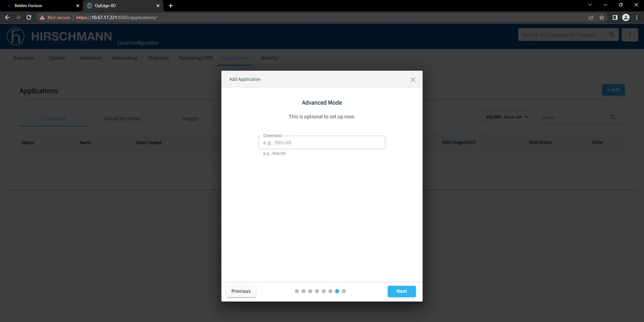Open the tab search chevron
644x322 pixels.
(x=590, y=5)
